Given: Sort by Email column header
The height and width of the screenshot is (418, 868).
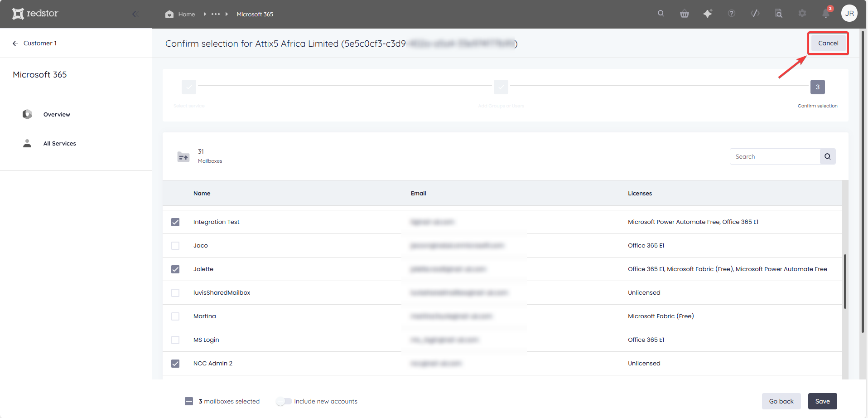Looking at the screenshot, I should [419, 193].
